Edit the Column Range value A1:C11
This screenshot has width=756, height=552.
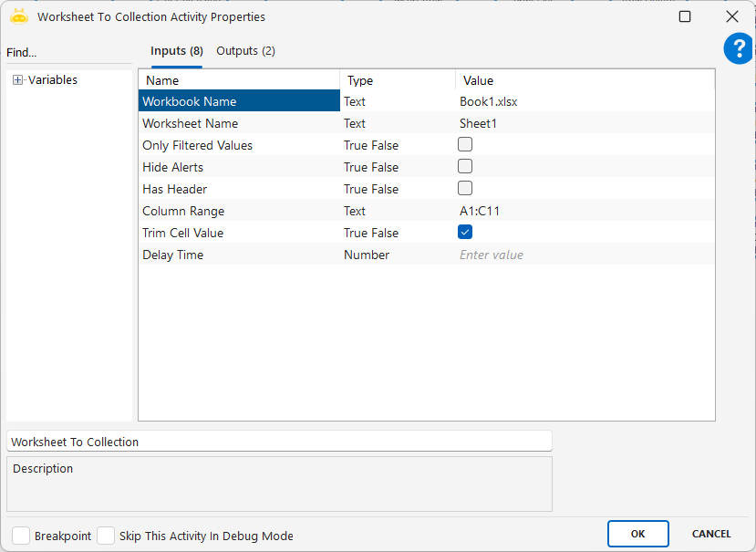pos(584,211)
